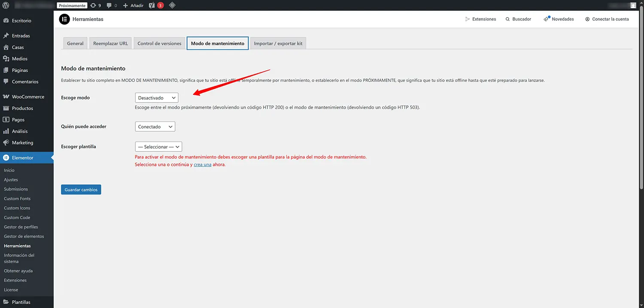
Task: Click the WordPress logo in admin bar
Action: [6, 6]
